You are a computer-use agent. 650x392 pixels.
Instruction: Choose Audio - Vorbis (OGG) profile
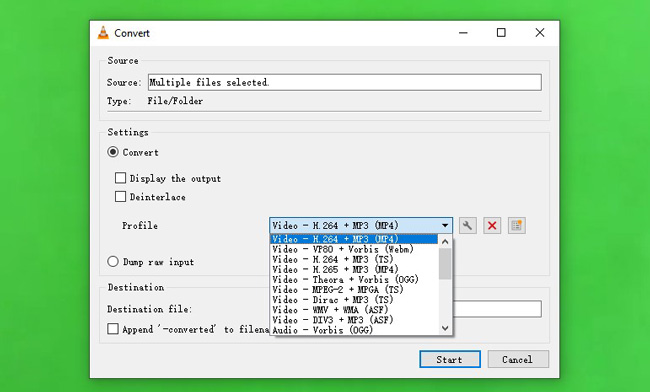pyautogui.click(x=354, y=330)
